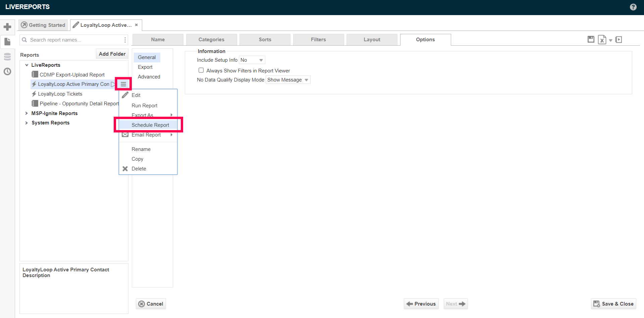Collapse the LiveReports folder
The image size is (644, 318).
[27, 65]
